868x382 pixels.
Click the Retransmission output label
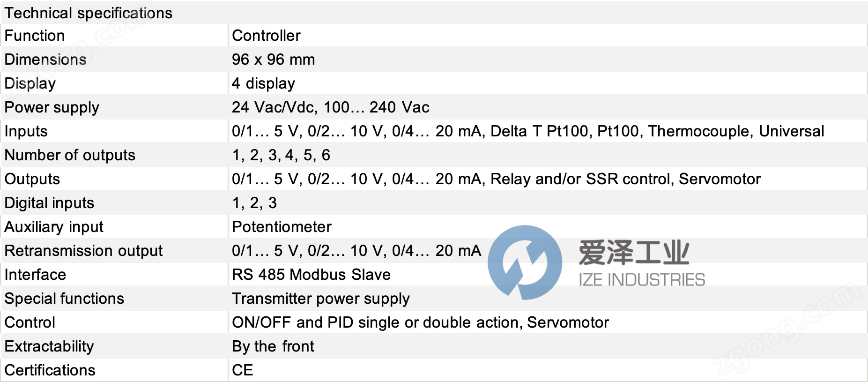(83, 251)
